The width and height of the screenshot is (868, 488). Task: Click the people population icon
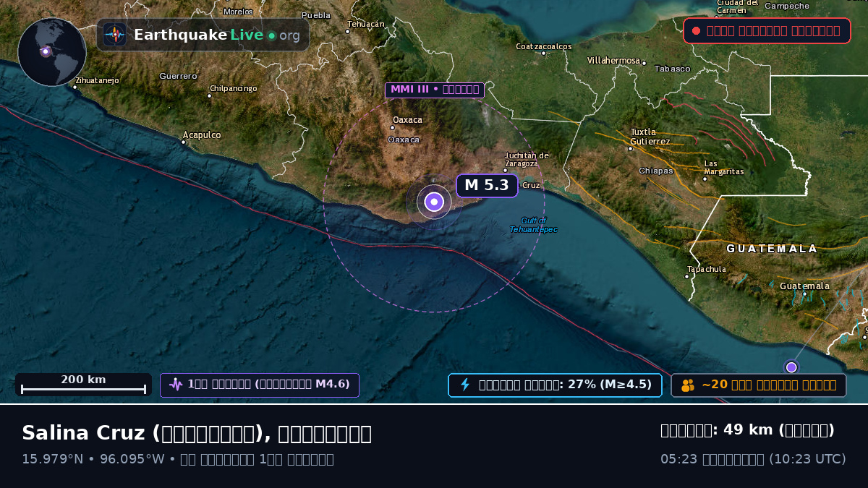click(x=688, y=385)
